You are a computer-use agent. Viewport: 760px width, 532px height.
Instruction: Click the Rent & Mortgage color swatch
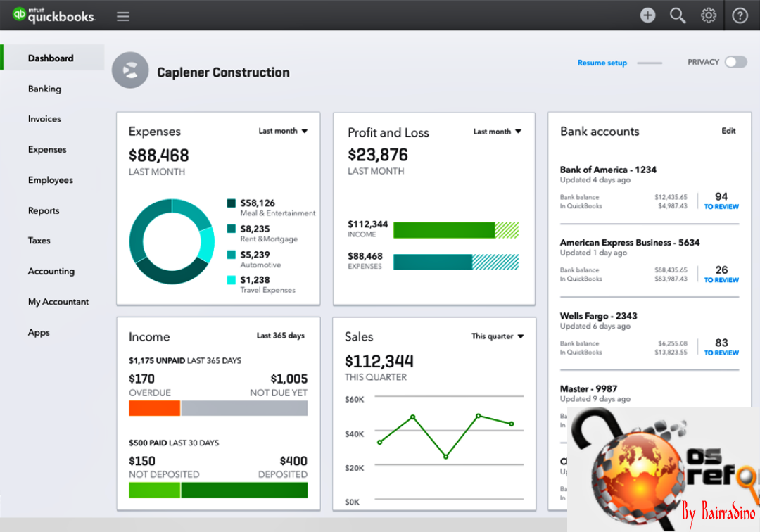(x=232, y=229)
